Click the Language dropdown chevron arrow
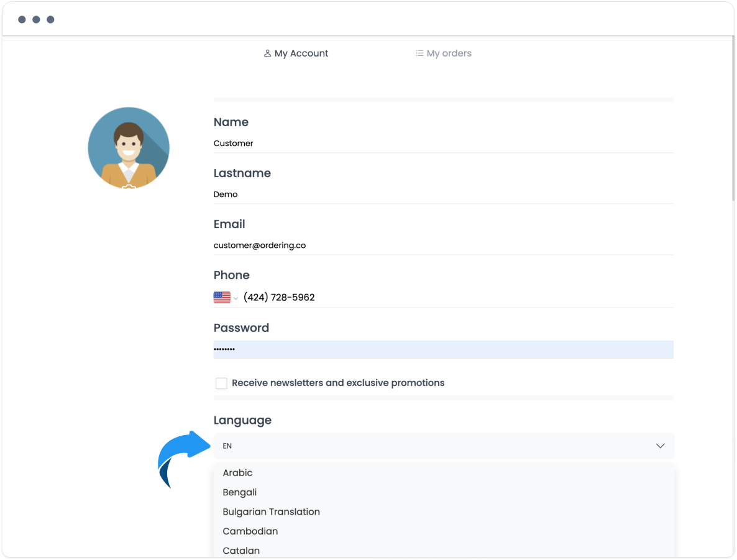 coord(661,446)
